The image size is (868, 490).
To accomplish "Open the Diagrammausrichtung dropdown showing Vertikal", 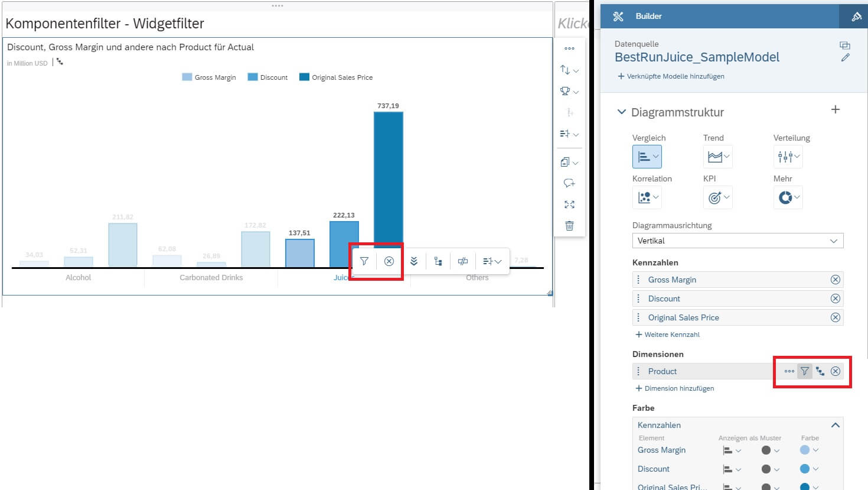I will 737,241.
